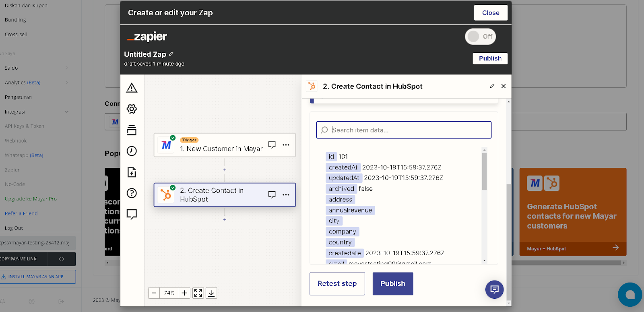Export the Zap with download icon
The image size is (644, 312).
(211, 293)
